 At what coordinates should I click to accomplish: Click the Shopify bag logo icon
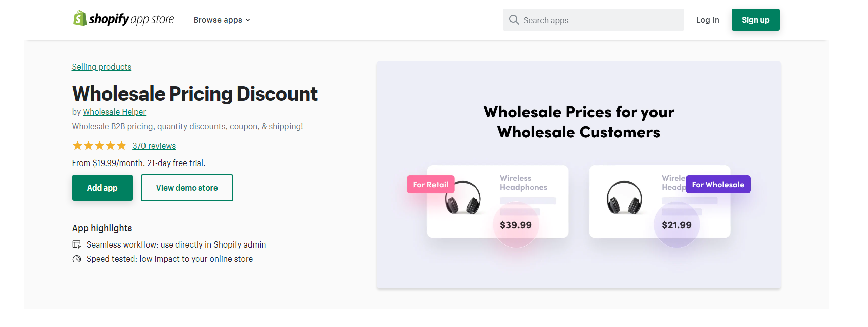coord(80,19)
